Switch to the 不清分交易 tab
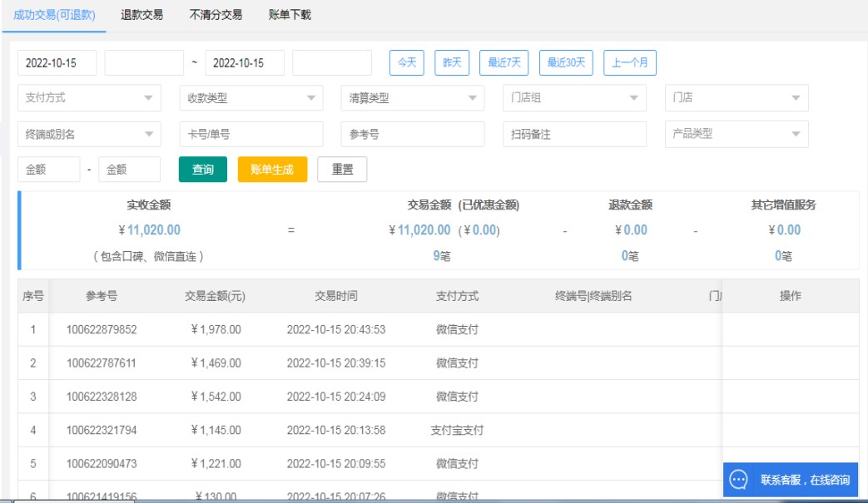Screen dimensions: 868x503 [216, 15]
